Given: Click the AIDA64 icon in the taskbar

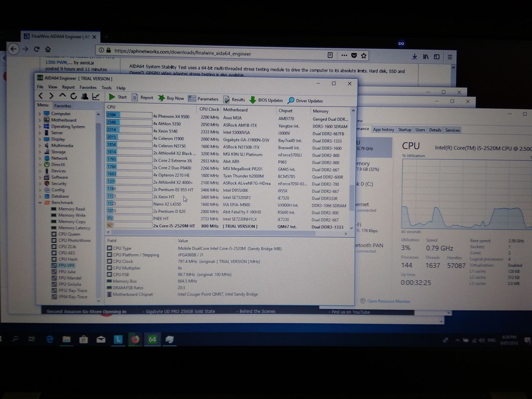Looking at the screenshot, I should point(152,339).
